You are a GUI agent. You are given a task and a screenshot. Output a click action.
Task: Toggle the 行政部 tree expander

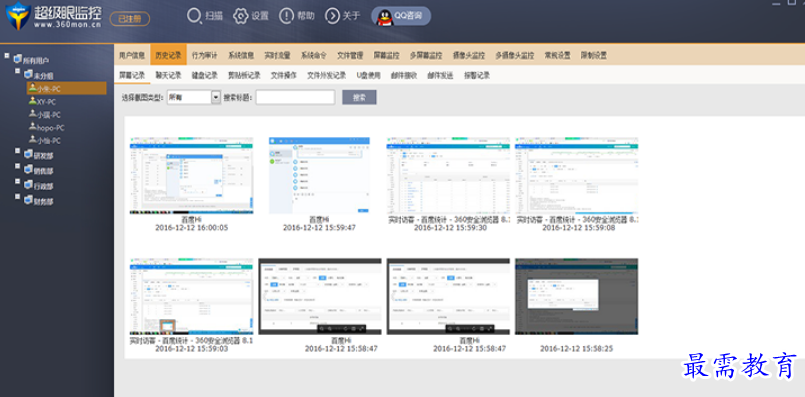click(18, 182)
